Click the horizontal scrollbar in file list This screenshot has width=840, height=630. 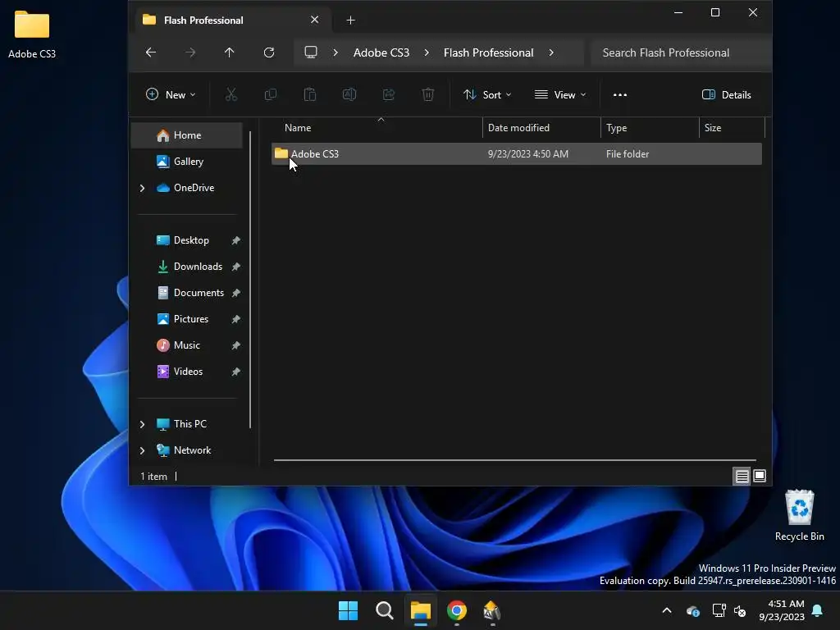pyautogui.click(x=515, y=459)
